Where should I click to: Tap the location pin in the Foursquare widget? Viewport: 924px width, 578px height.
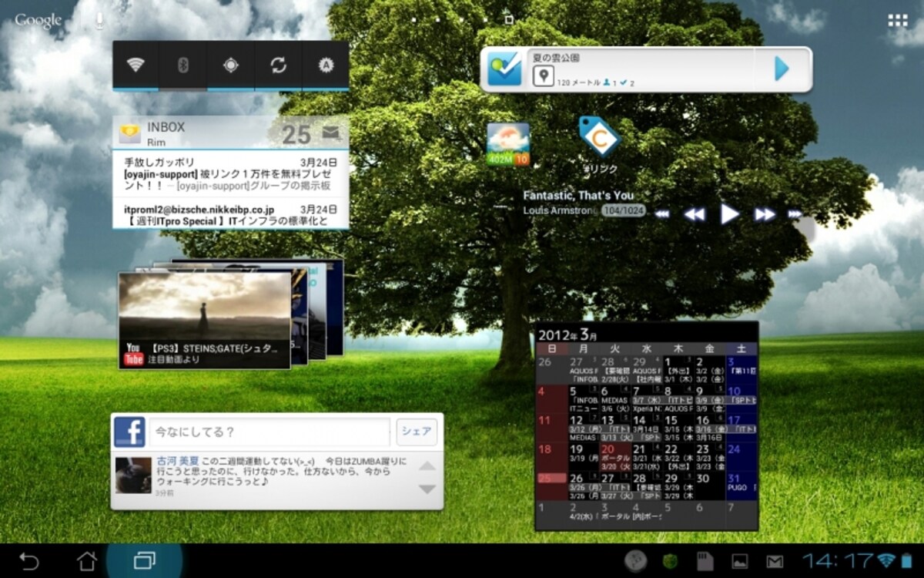[x=544, y=76]
